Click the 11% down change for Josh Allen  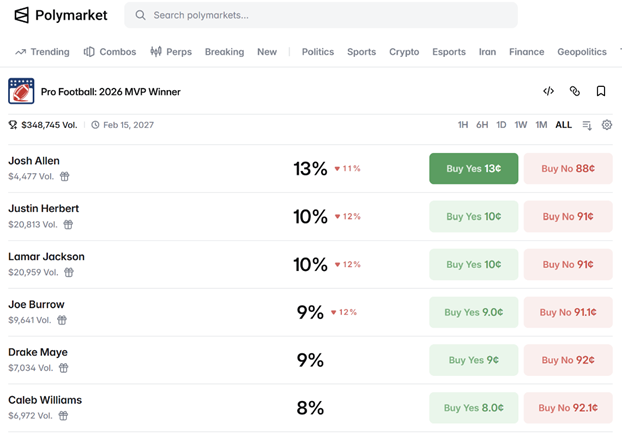click(347, 169)
